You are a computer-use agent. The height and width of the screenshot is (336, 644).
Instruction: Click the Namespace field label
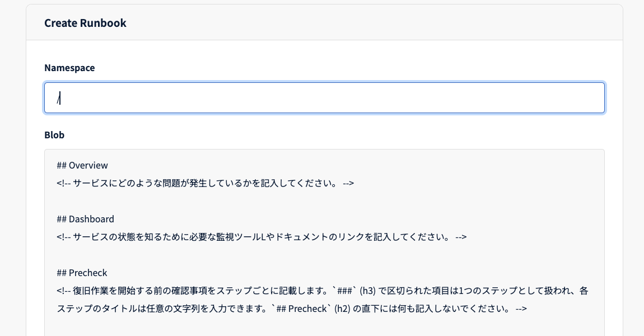click(x=69, y=68)
